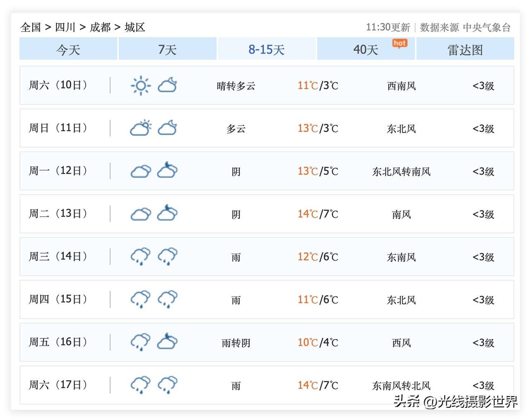This screenshot has height=420, width=530.
Task: Select the 8-15天 tab
Action: pos(267,49)
